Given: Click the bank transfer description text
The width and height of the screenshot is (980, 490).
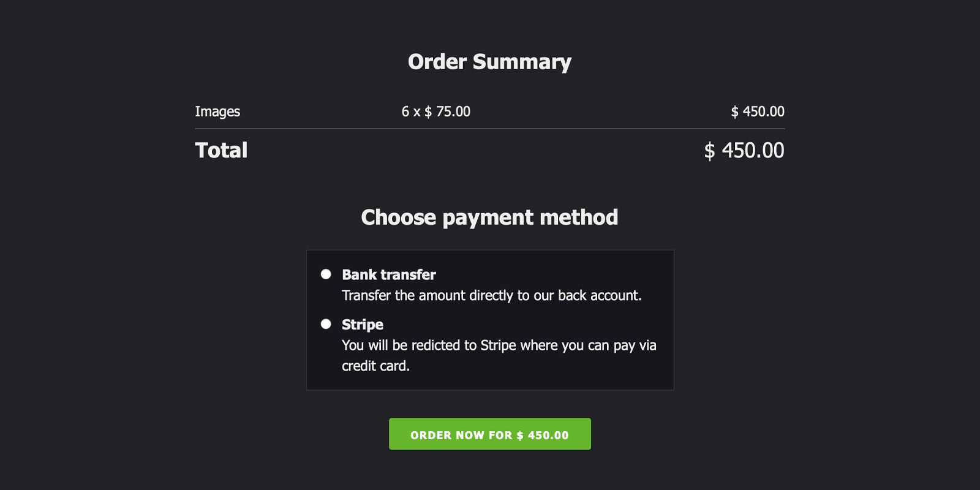Looking at the screenshot, I should [491, 296].
